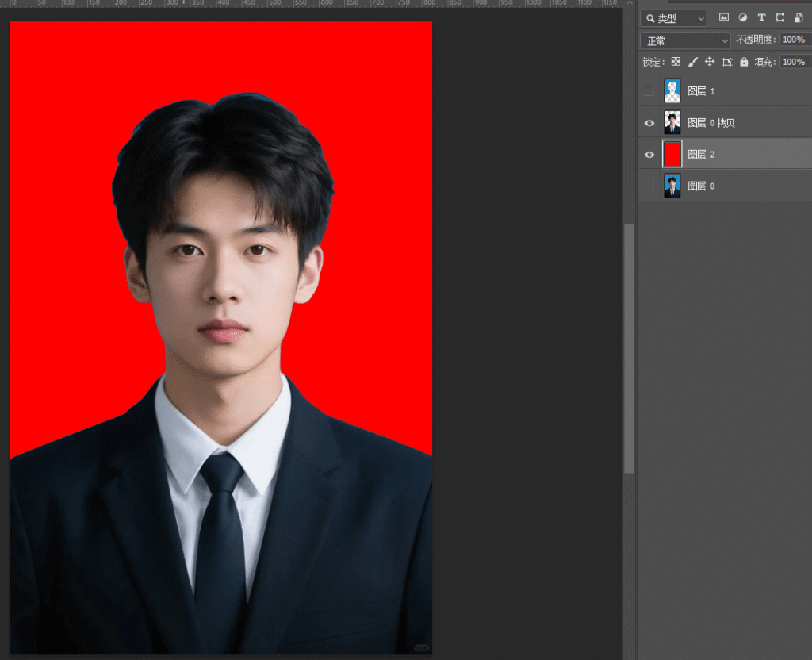Click the 填充 fill value field
Image resolution: width=812 pixels, height=660 pixels.
click(792, 62)
